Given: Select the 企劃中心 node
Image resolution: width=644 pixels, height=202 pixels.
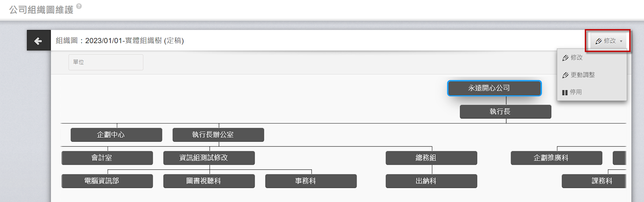Looking at the screenshot, I should (x=116, y=135).
